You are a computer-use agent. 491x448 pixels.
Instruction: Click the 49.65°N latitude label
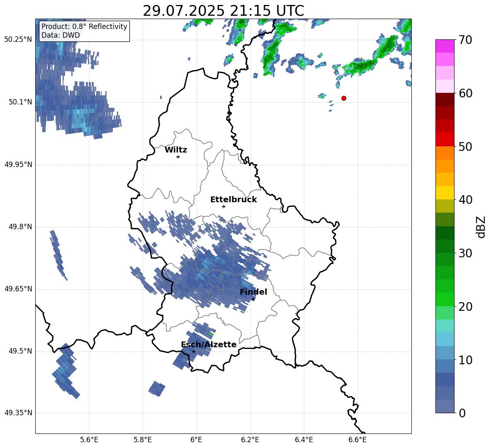click(18, 288)
